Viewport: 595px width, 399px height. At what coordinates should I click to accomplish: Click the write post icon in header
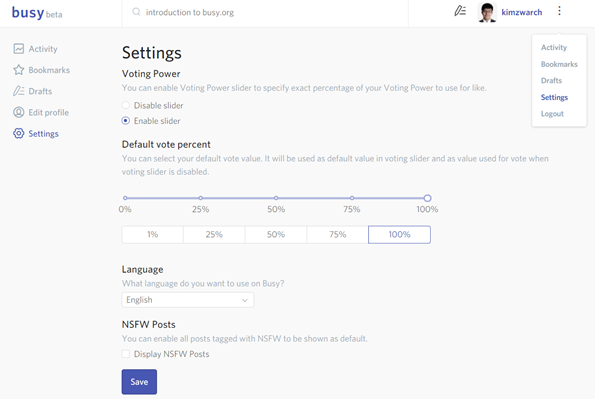pos(460,11)
